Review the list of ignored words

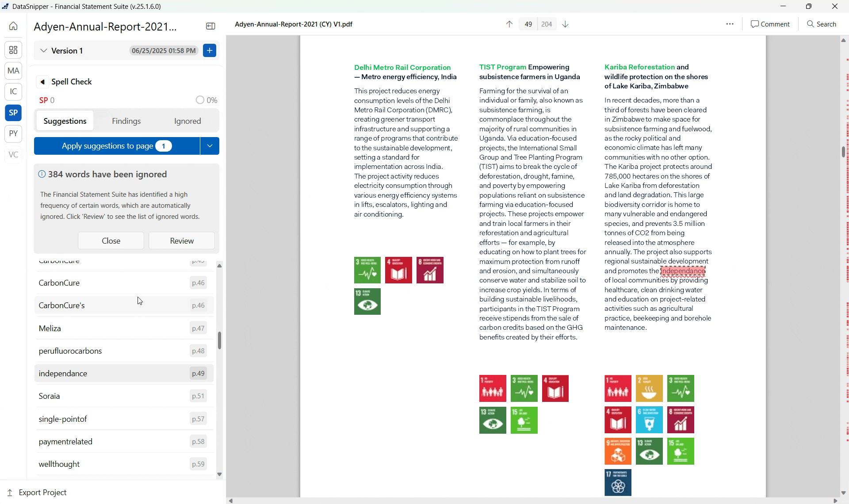[182, 241]
